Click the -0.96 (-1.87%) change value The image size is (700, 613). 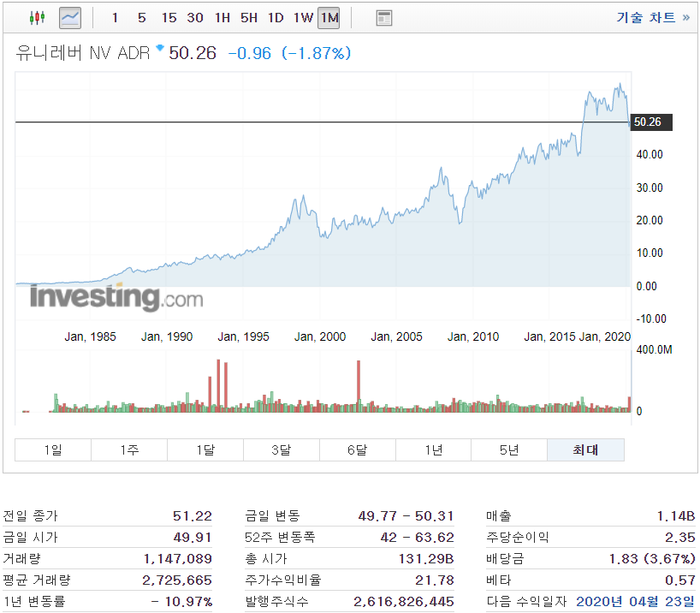click(289, 54)
